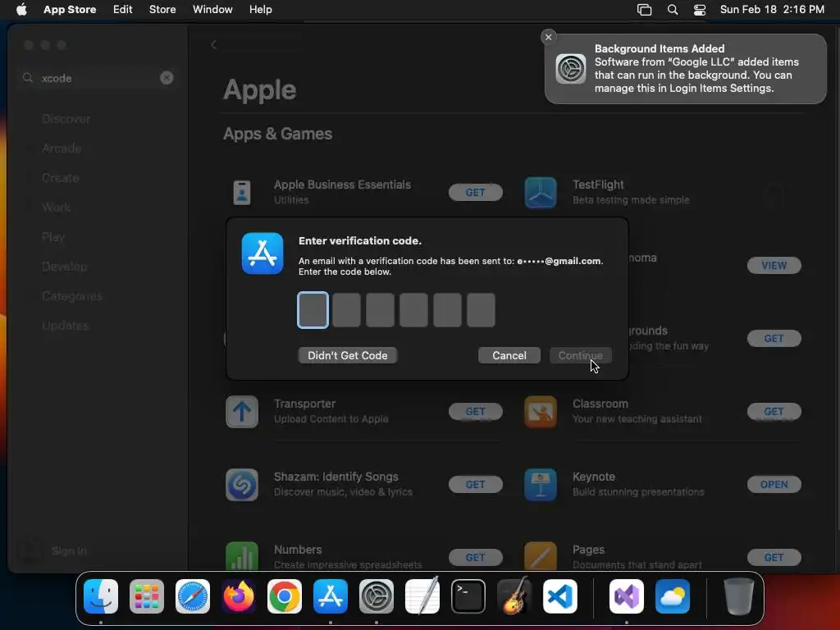This screenshot has height=630, width=840.
Task: Click the search field containing xcode
Action: point(98,78)
